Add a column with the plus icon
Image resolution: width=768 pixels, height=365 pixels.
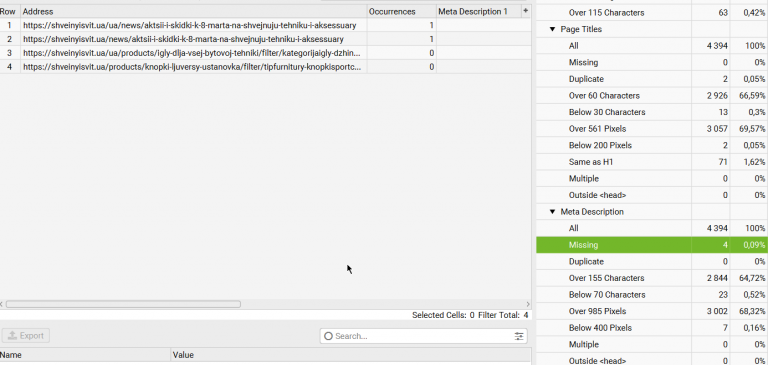point(526,11)
